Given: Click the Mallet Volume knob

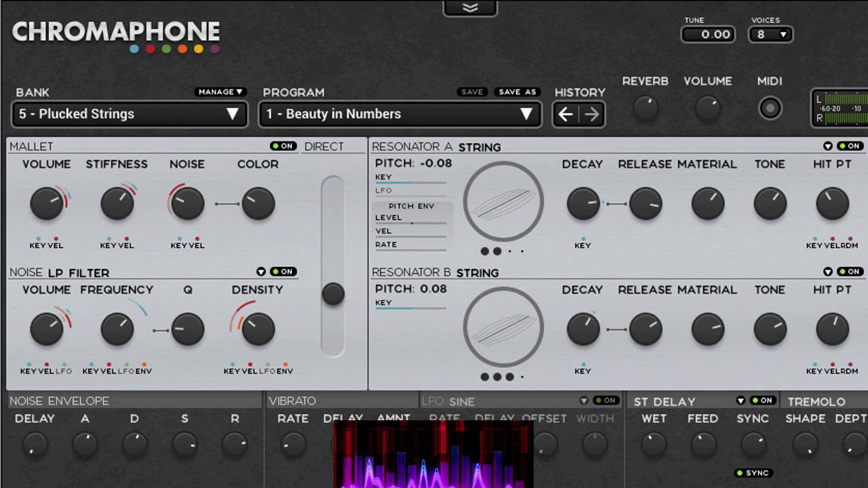Looking at the screenshot, I should tap(47, 203).
